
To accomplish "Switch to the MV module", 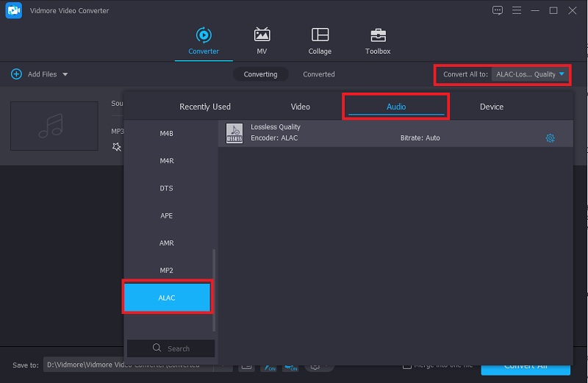I will tap(262, 41).
